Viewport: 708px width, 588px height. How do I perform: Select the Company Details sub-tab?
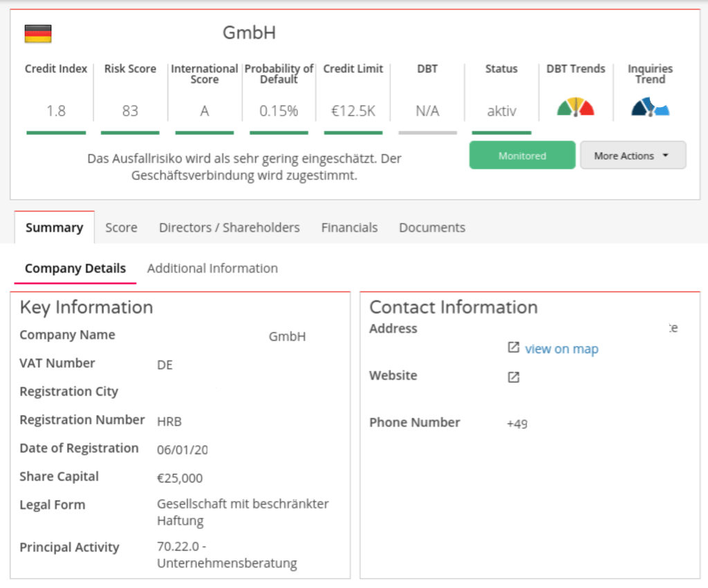[75, 268]
